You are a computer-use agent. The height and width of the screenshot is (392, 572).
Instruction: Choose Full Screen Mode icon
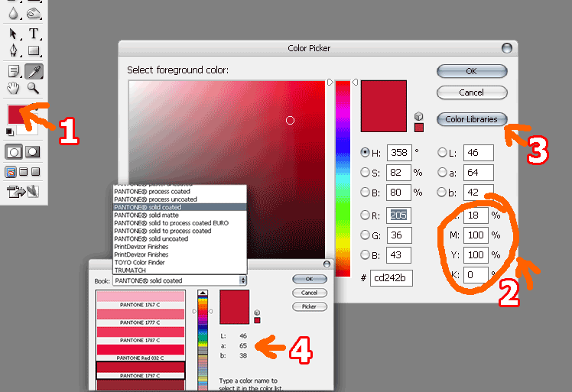click(35, 171)
